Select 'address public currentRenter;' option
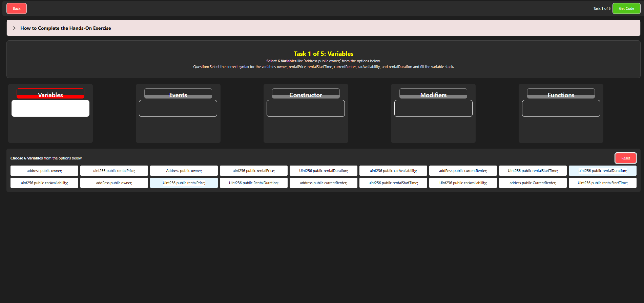 (324, 183)
